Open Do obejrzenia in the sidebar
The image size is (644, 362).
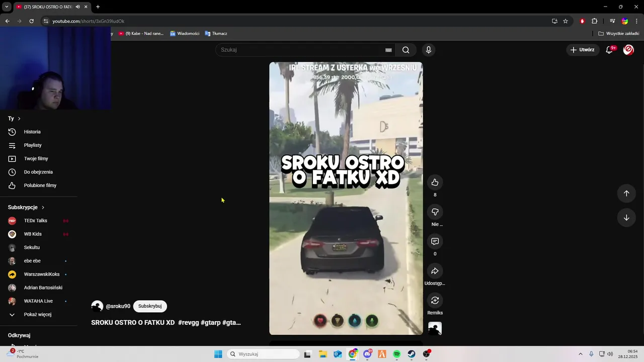click(x=38, y=172)
